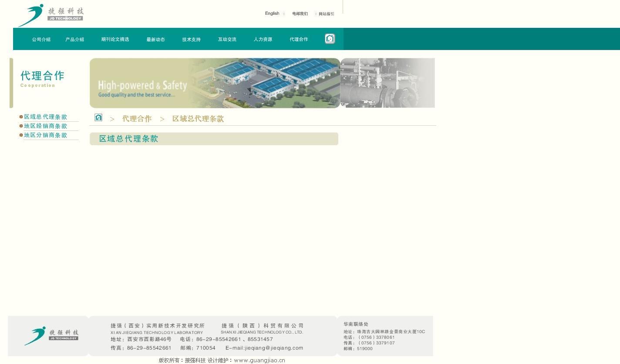Click bullet icon beside 区域总代理条款
This screenshot has height=364, width=620.
[x=21, y=117]
